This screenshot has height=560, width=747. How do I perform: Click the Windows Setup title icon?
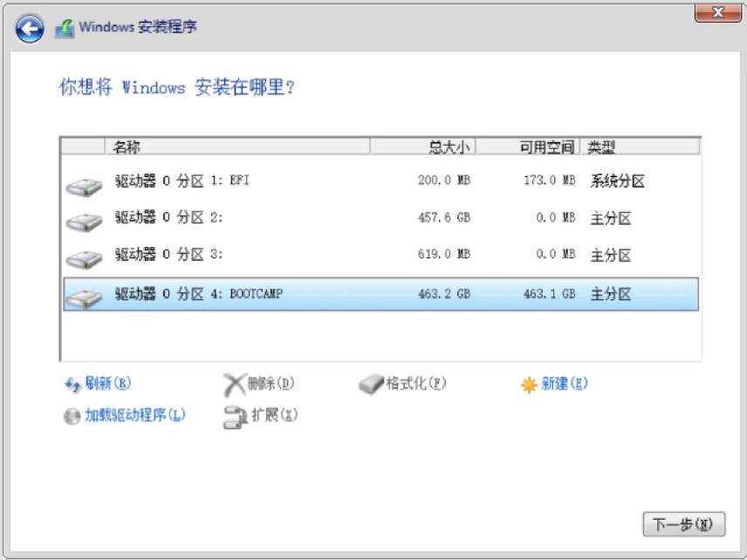65,28
